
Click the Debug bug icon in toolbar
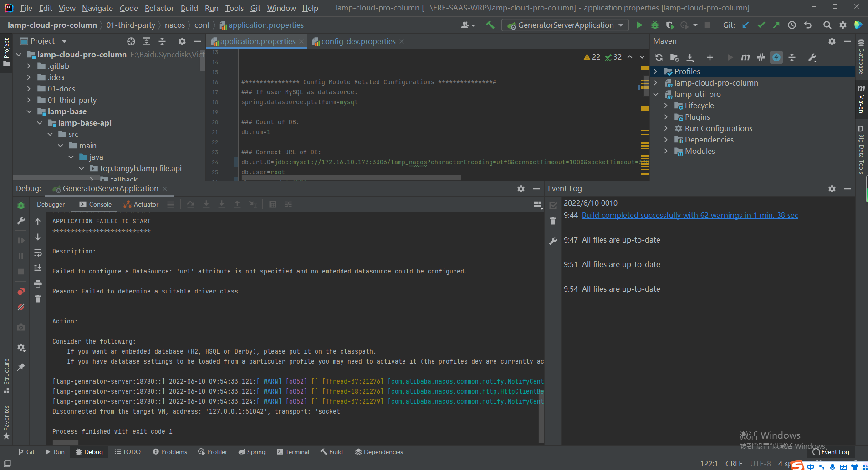coord(655,25)
